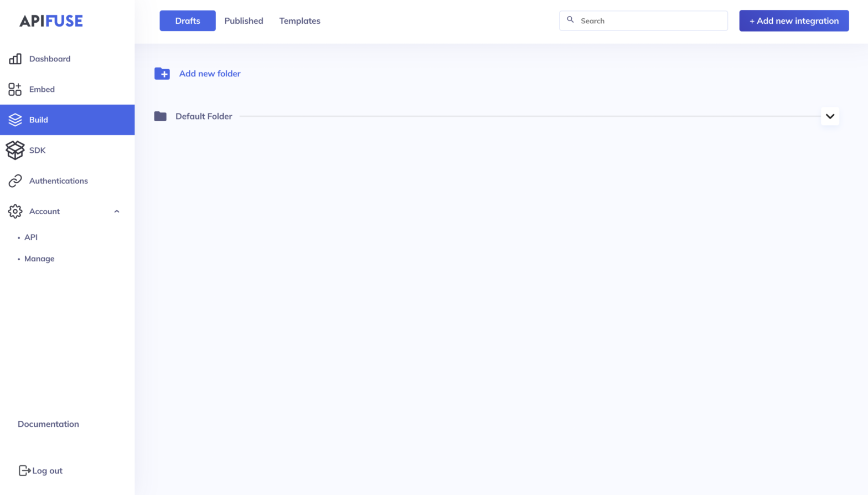This screenshot has width=868, height=495.
Task: Click the Log out arrow icon
Action: (x=24, y=471)
